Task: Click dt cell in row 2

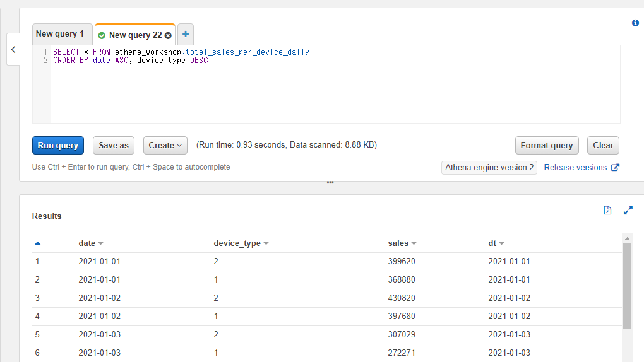Action: 510,279
